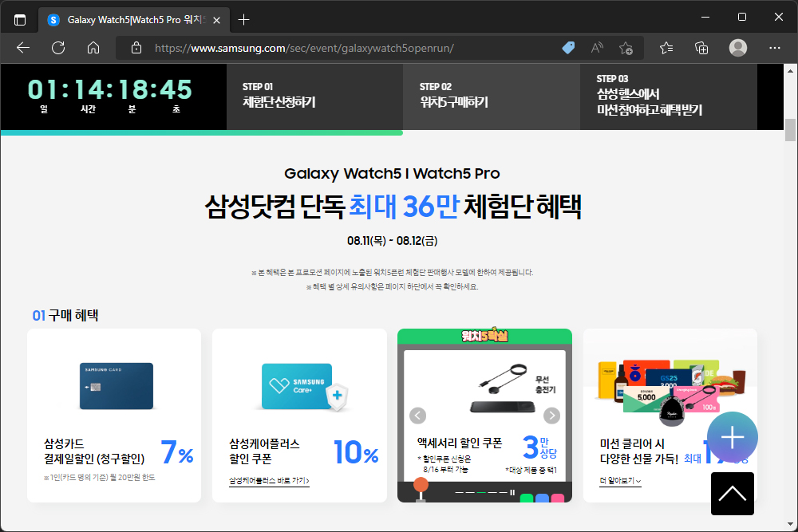
Task: Close the Galaxy Watch5 tab
Action: tap(217, 20)
